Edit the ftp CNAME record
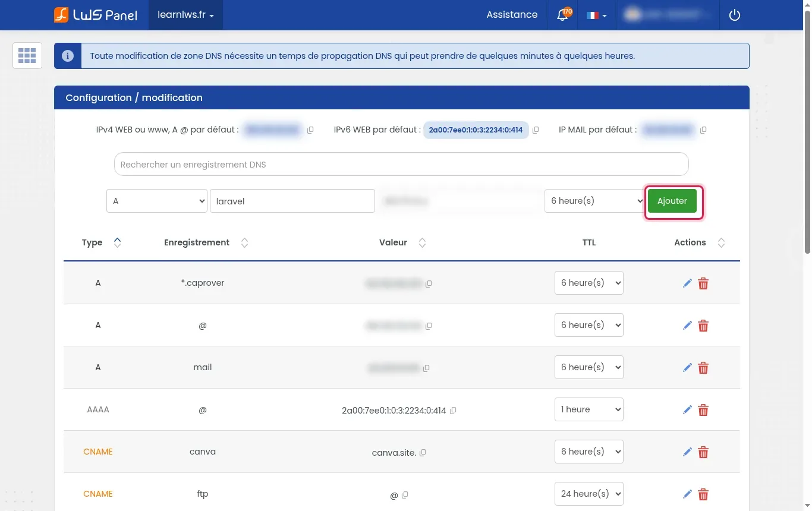Image resolution: width=812 pixels, height=511 pixels. pos(687,494)
